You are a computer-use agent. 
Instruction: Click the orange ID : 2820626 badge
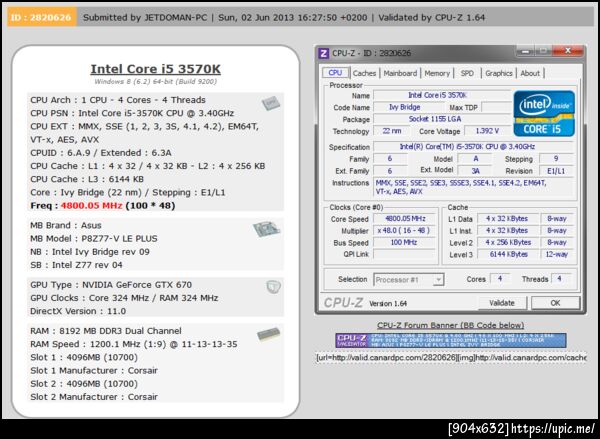[41, 18]
